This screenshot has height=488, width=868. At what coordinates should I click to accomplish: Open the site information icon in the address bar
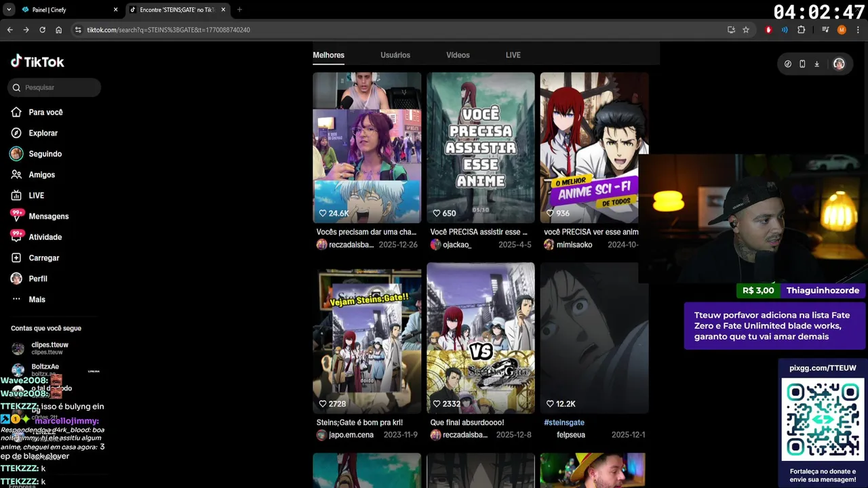click(78, 30)
